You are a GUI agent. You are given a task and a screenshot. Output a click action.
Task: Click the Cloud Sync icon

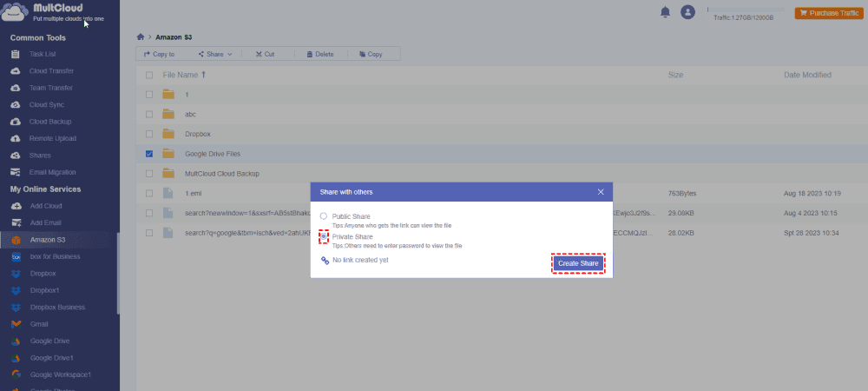coord(16,104)
